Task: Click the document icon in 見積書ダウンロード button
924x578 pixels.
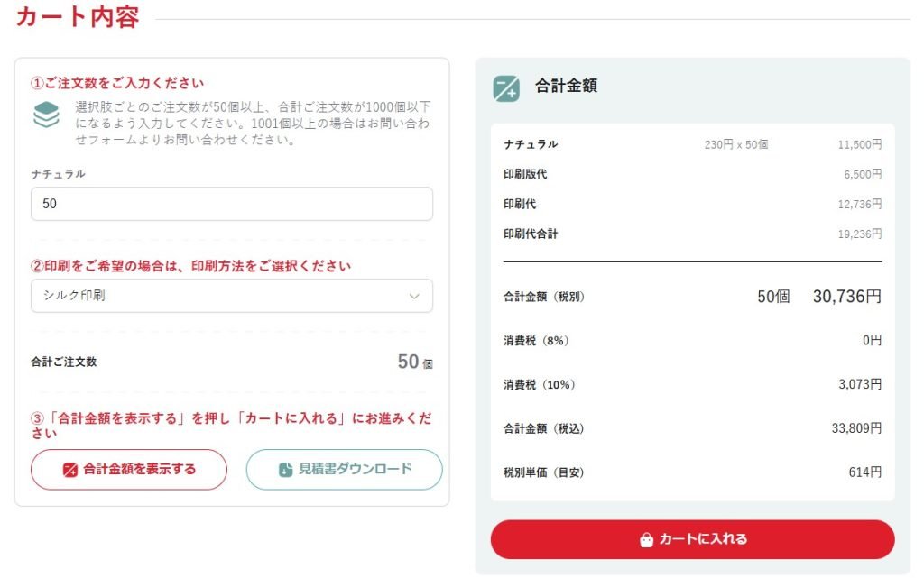Action: pyautogui.click(x=285, y=470)
